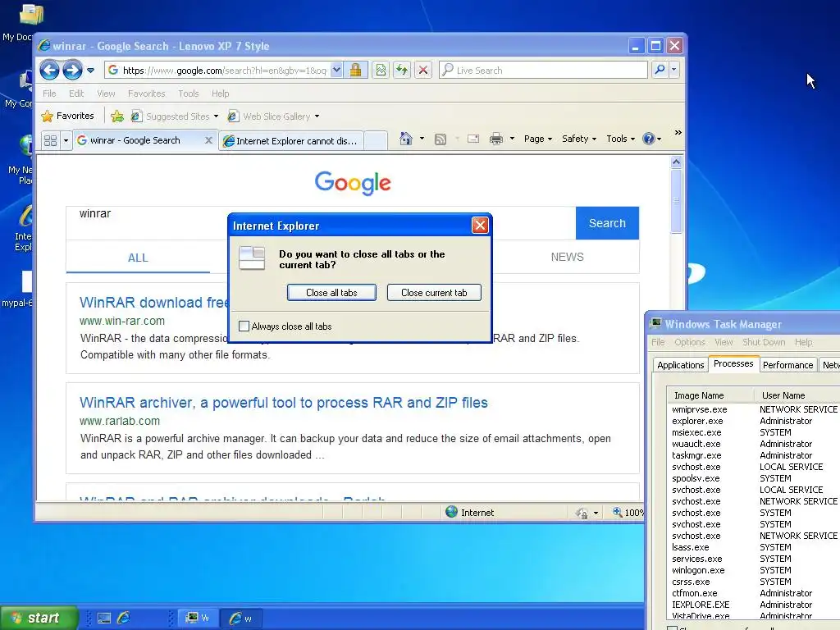Click the zoom magnifier in IE status bar
Image resolution: width=840 pixels, height=630 pixels.
(x=617, y=512)
